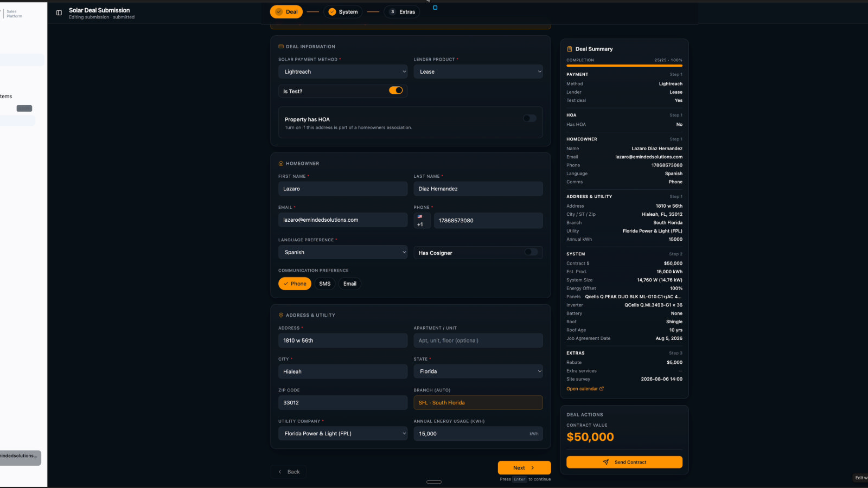The height and width of the screenshot is (488, 868).
Task: Click the completion progress bar
Action: click(x=624, y=66)
